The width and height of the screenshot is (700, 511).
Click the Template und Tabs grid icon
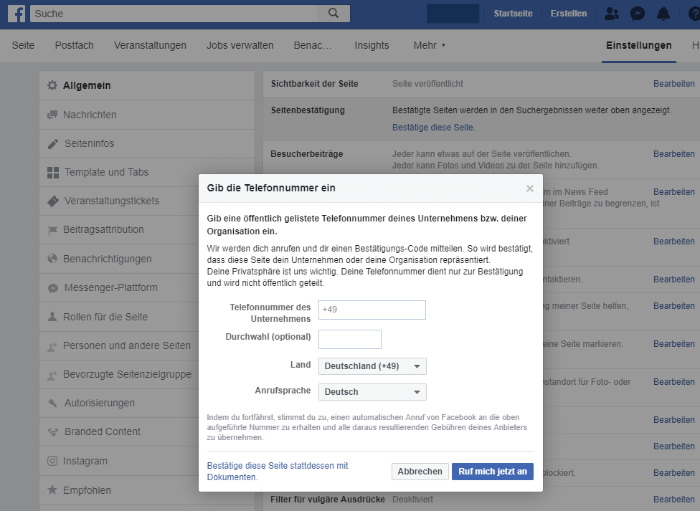point(53,172)
